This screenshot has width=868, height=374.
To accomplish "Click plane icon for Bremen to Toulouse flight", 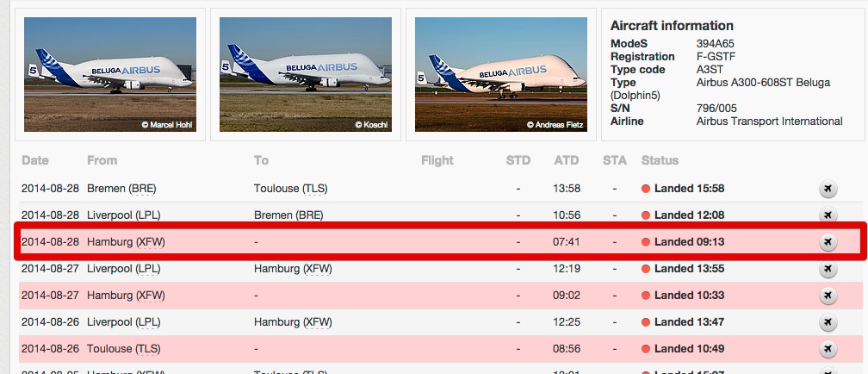I will point(828,189).
